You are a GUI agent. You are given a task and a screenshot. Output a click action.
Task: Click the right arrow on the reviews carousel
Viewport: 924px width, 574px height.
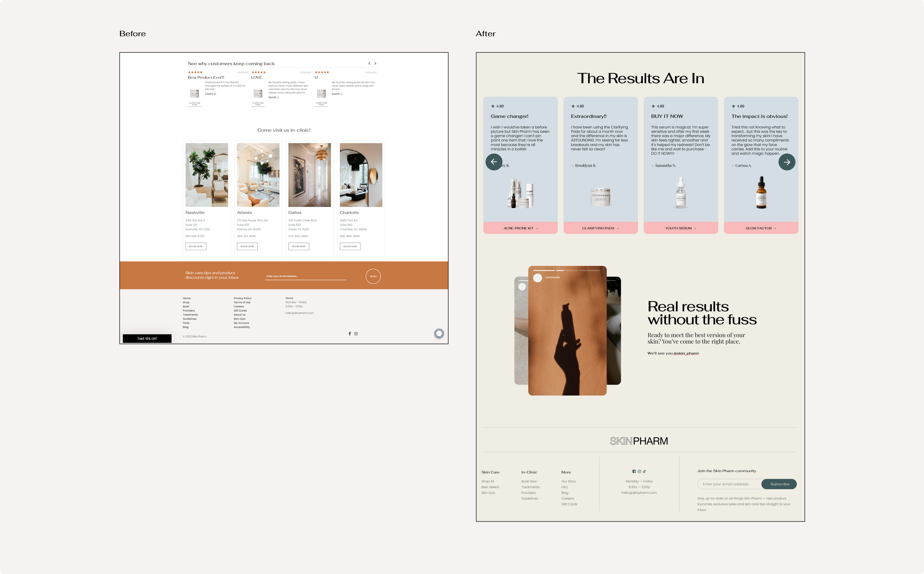click(x=787, y=162)
